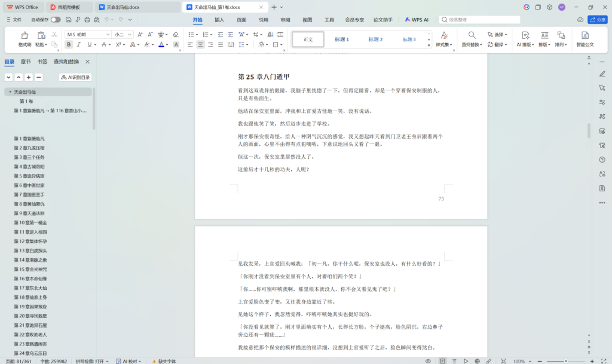This screenshot has height=364, width=612.
Task: Apply bold formatting with the B button
Action: (x=69, y=45)
